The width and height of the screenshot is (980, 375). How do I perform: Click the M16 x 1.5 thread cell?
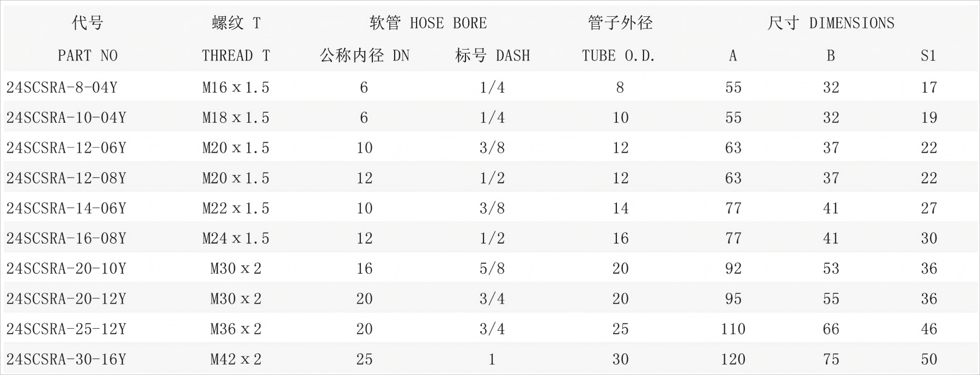tap(236, 87)
